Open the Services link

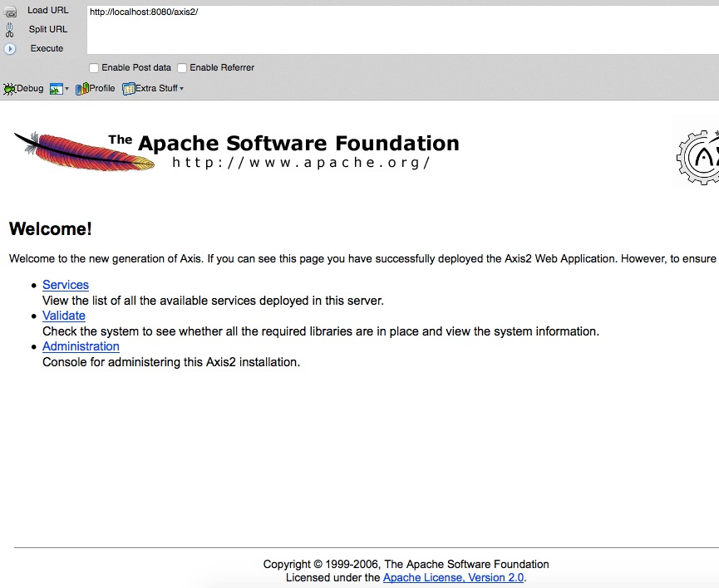[66, 285]
